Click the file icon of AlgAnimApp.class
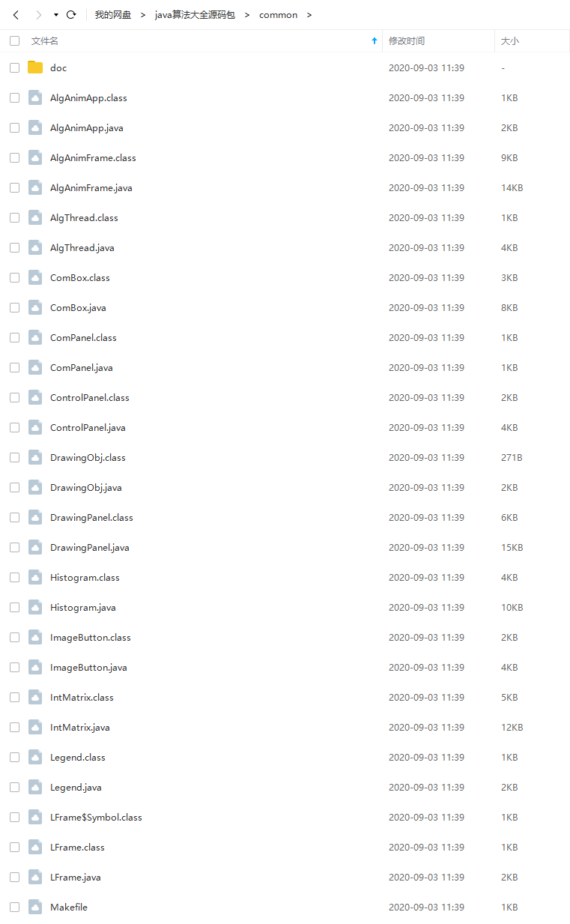The image size is (570, 924). (35, 97)
